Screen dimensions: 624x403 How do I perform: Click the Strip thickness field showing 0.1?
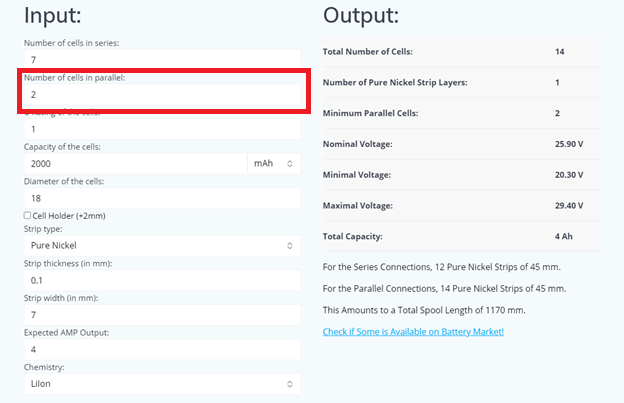coord(160,280)
